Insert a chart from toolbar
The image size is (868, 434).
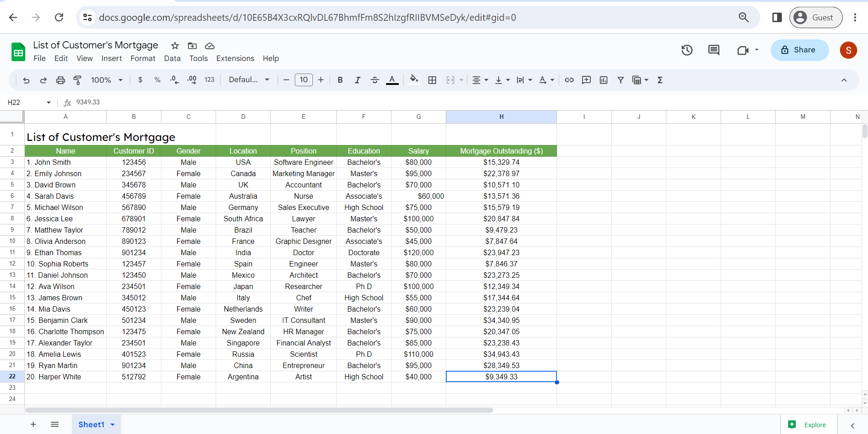pos(604,80)
